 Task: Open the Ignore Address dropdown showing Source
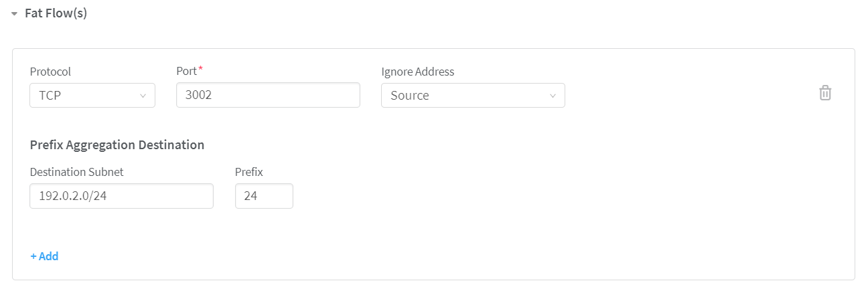(472, 96)
